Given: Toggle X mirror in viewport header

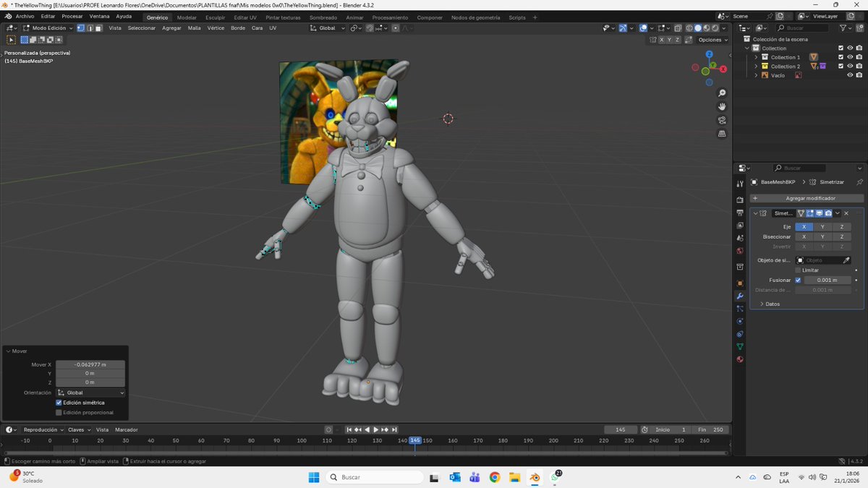Looking at the screenshot, I should [661, 40].
